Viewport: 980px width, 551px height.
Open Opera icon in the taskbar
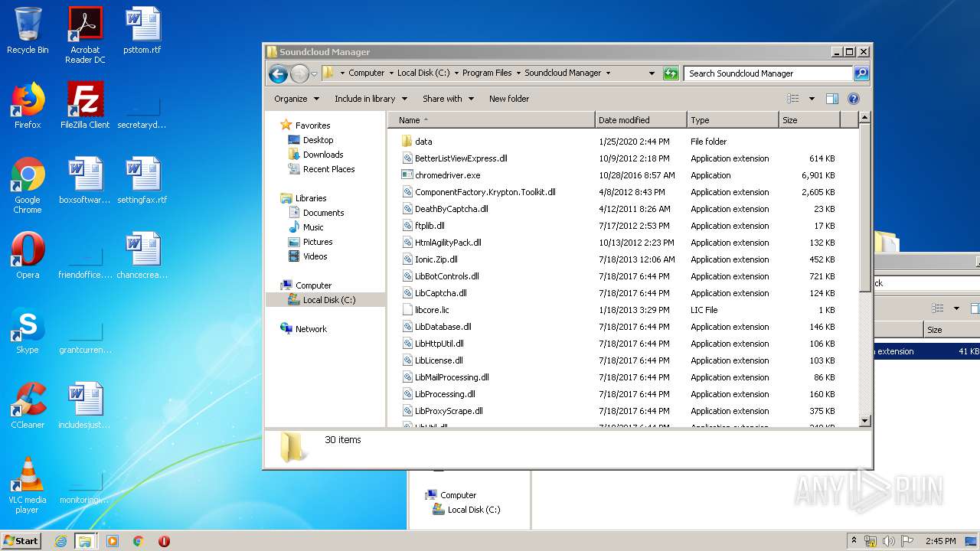164,541
